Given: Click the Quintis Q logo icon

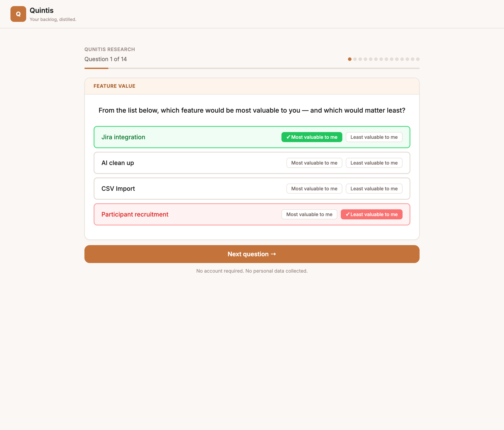Looking at the screenshot, I should pos(18,14).
